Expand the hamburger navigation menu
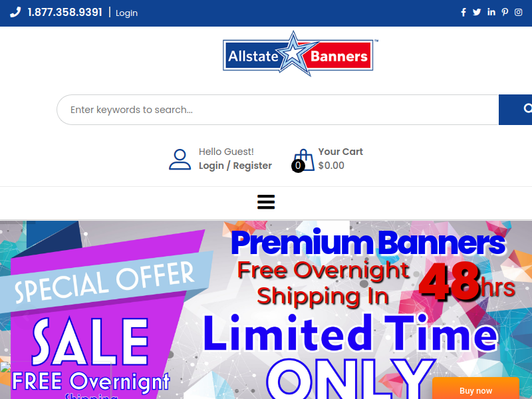Screen dimensions: 532x399 (x=266, y=202)
